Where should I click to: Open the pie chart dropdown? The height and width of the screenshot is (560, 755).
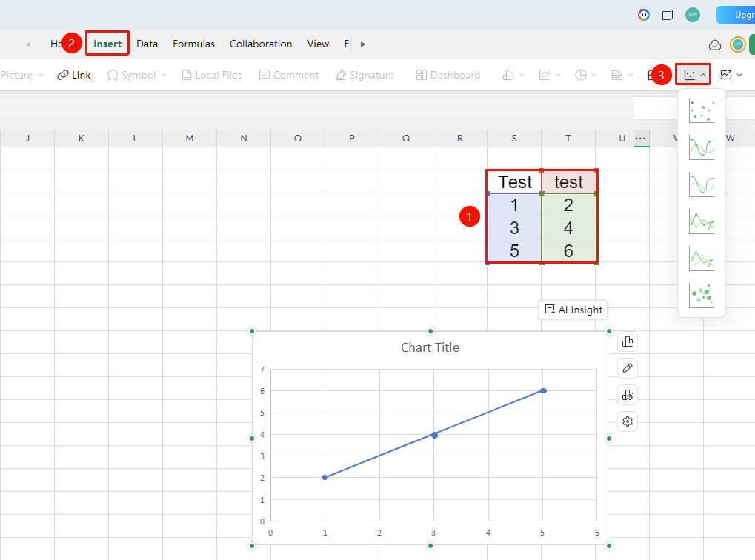click(x=586, y=75)
